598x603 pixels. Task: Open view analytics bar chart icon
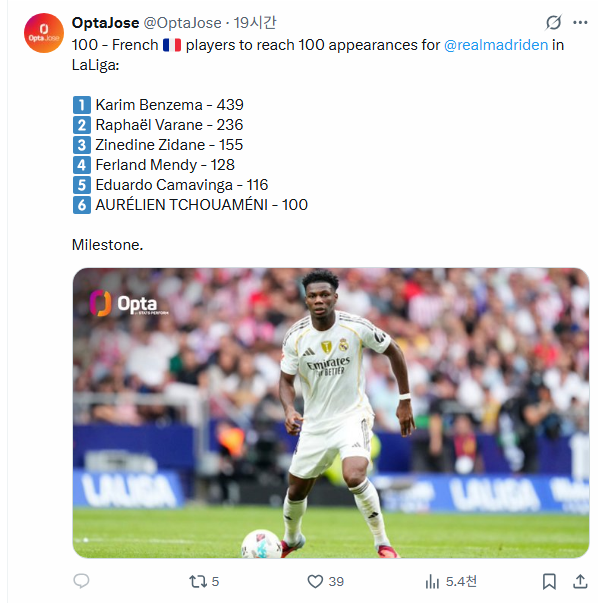[x=432, y=581]
